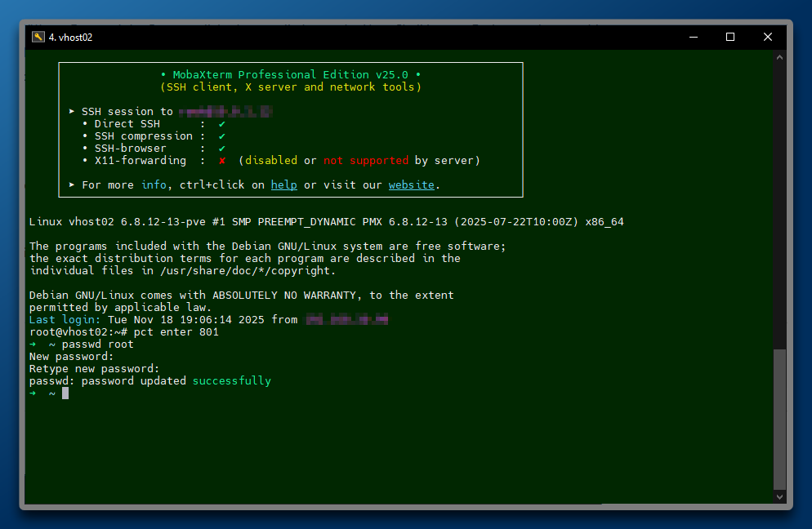
Task: Click the scrollbar track above the thumb
Action: click(x=779, y=204)
